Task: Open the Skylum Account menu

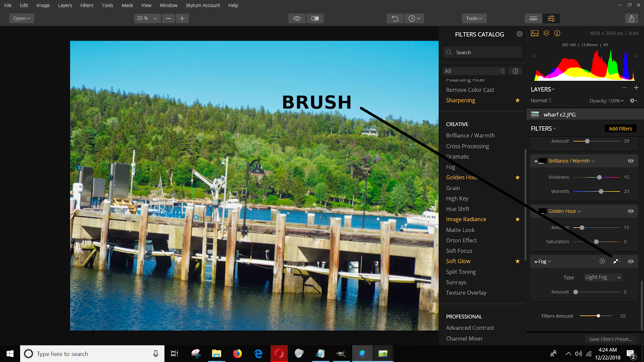Action: click(203, 5)
